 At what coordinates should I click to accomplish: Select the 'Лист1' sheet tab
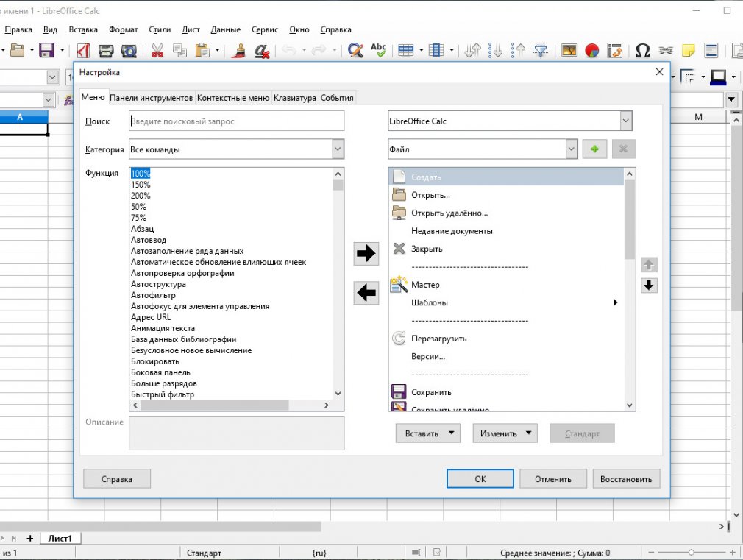pyautogui.click(x=60, y=538)
